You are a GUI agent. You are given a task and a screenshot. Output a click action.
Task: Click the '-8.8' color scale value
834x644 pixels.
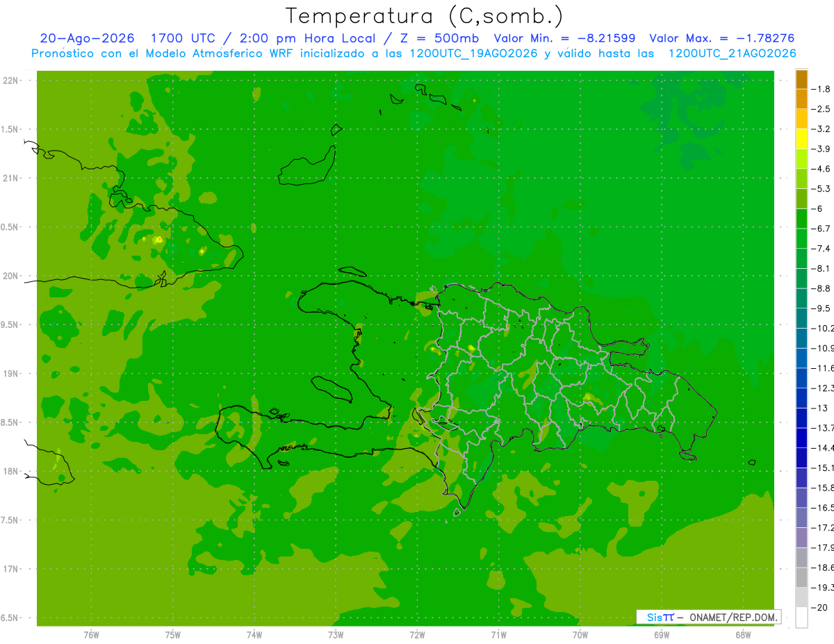821,288
